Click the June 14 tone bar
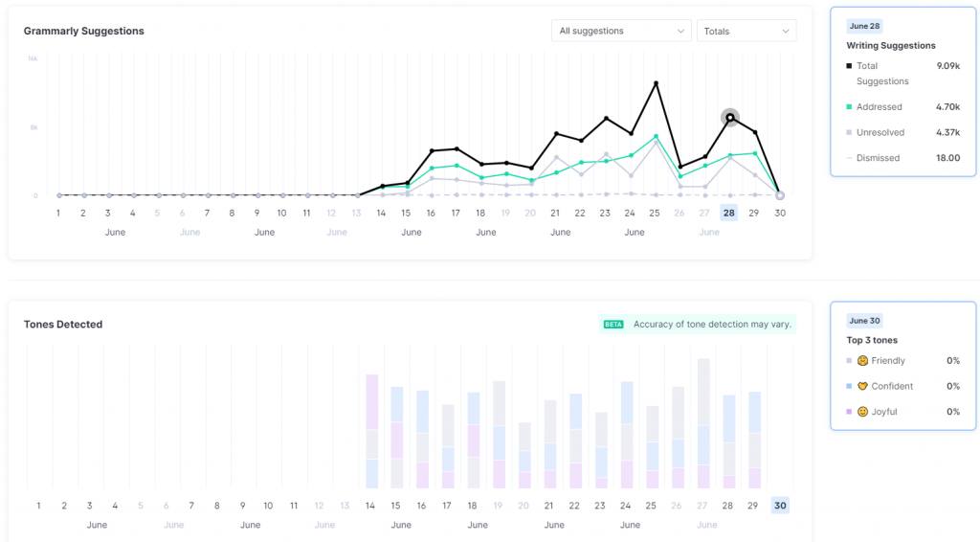Viewport: 980px width, 542px height. tap(372, 431)
